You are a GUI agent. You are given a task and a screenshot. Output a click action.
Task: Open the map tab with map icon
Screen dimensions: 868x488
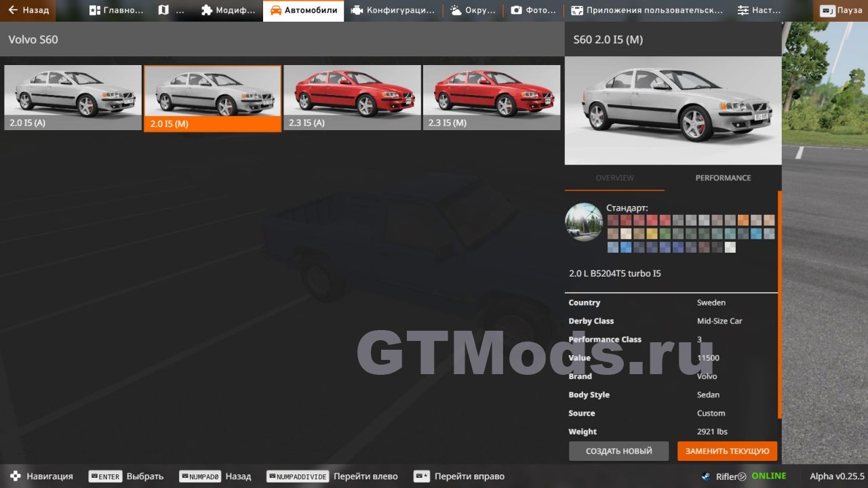click(172, 10)
